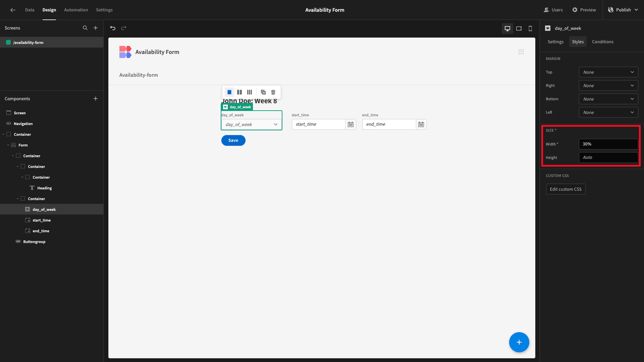Set three column layout option
This screenshot has height=362, width=644.
250,92
